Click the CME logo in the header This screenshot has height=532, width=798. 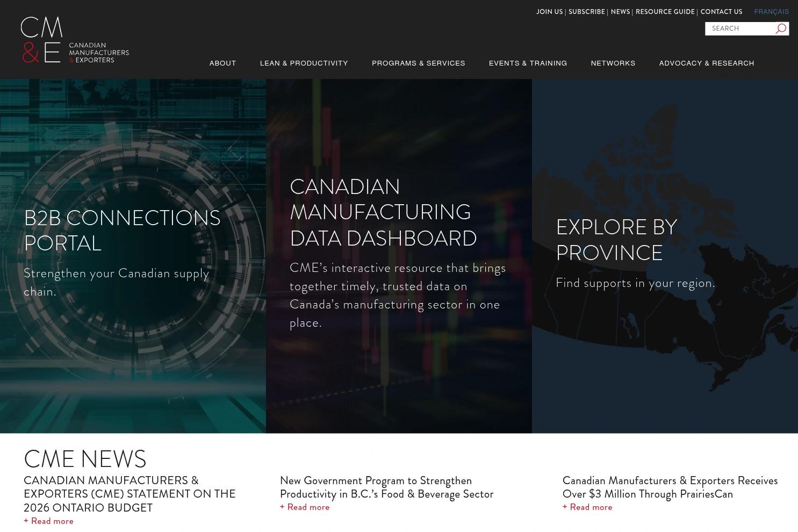tap(75, 40)
